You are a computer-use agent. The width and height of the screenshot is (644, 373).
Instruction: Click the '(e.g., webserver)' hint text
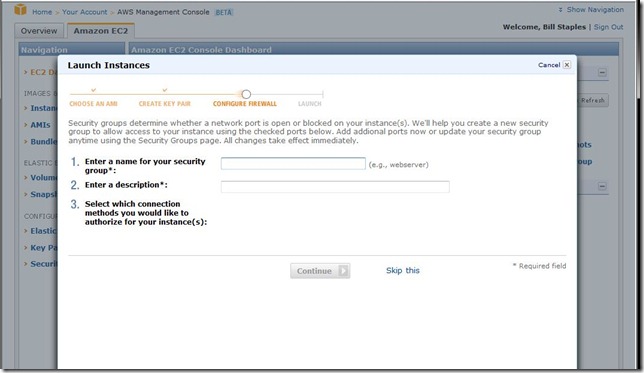[398, 164]
